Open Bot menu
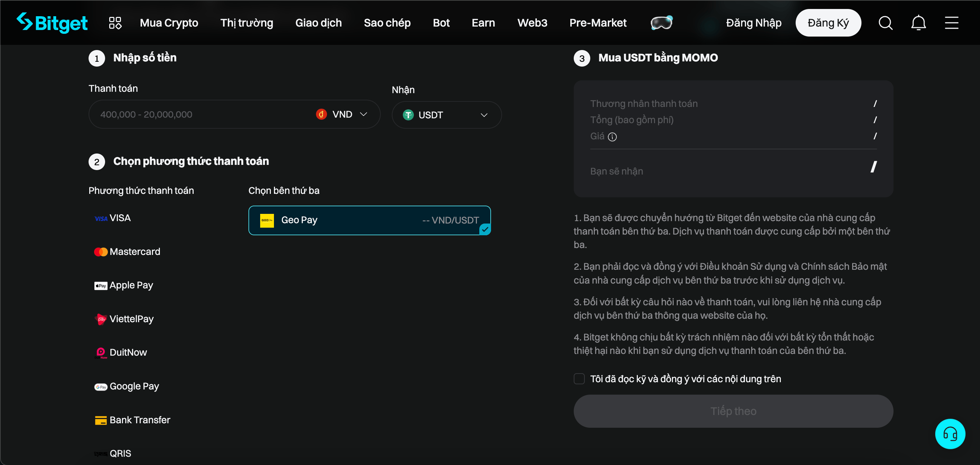The height and width of the screenshot is (465, 980). (441, 23)
